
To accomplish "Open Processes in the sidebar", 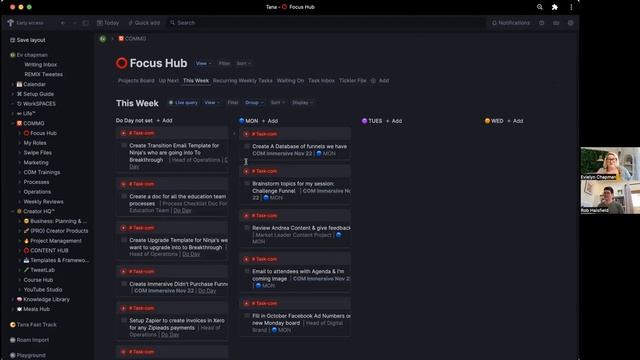I will (x=36, y=182).
